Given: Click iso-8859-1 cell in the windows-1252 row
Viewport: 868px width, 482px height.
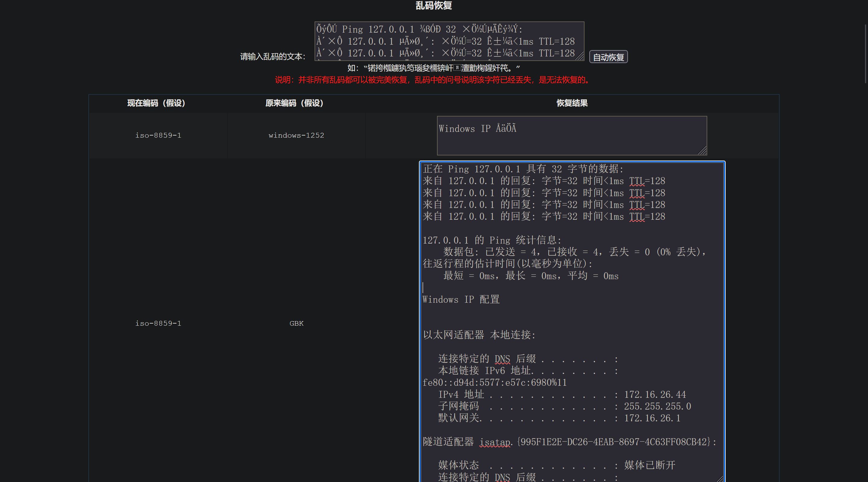Looking at the screenshot, I should coord(158,135).
